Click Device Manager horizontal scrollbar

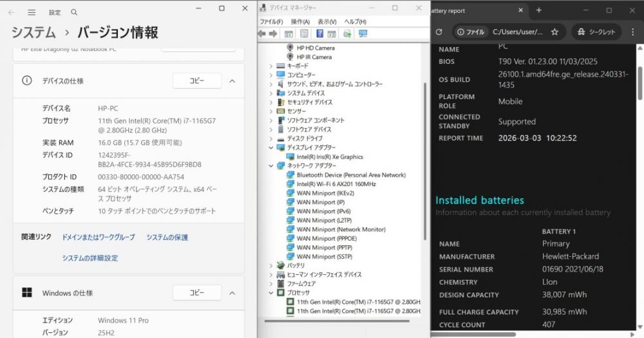click(x=337, y=321)
